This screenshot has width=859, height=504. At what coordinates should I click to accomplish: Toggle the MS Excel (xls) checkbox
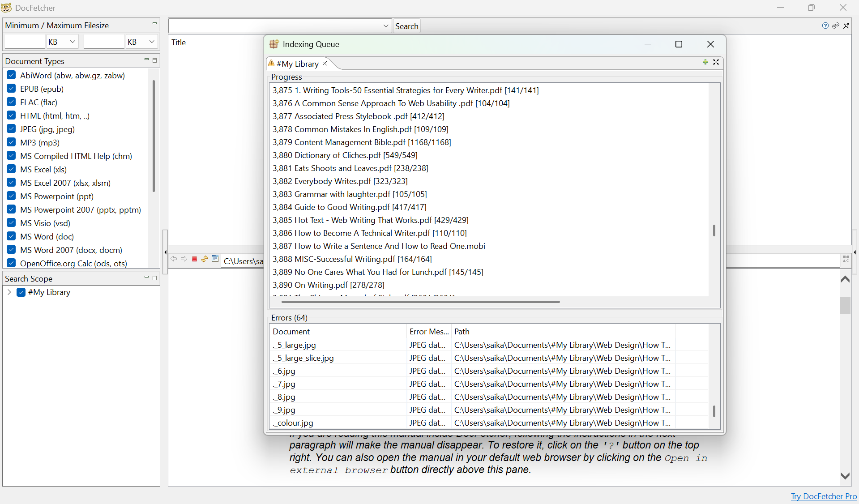click(x=12, y=169)
